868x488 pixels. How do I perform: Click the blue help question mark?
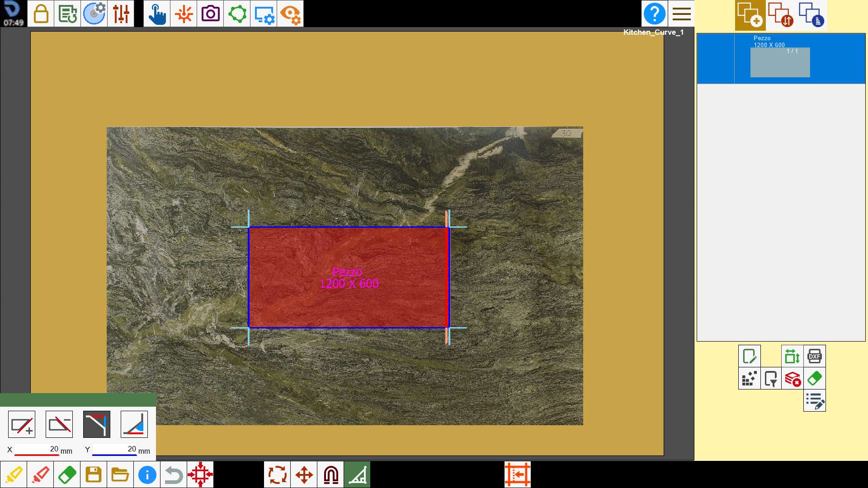tap(654, 14)
